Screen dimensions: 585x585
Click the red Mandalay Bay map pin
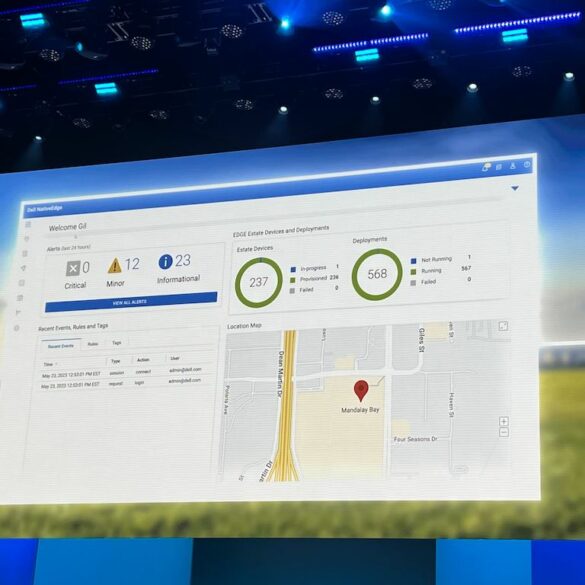pyautogui.click(x=361, y=391)
